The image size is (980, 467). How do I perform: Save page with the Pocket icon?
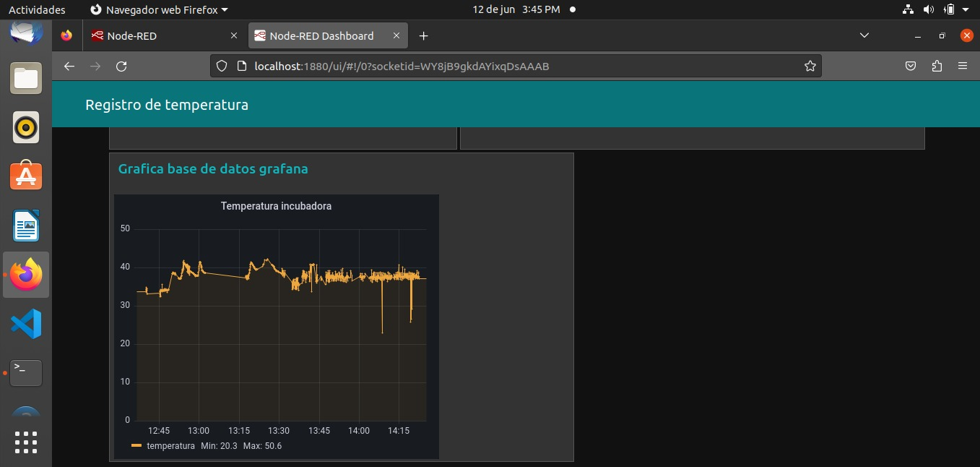[x=910, y=65]
